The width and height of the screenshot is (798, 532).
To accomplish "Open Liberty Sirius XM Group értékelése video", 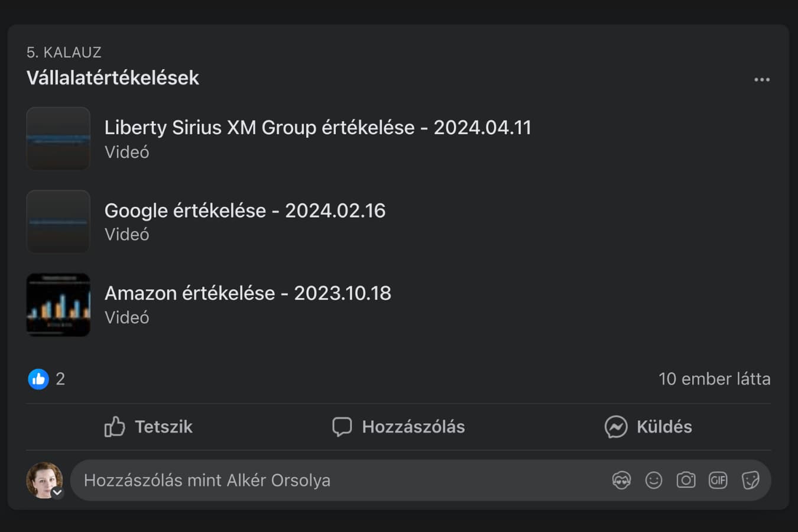I will click(x=317, y=127).
